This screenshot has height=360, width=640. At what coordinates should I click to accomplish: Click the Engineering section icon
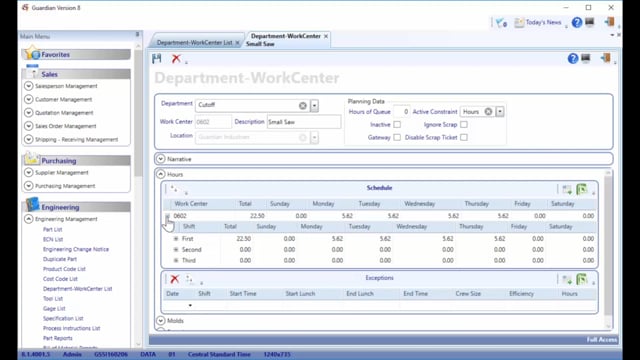click(x=32, y=205)
